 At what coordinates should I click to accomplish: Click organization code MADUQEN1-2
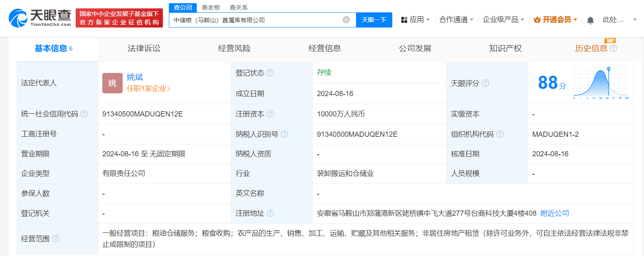tap(556, 134)
